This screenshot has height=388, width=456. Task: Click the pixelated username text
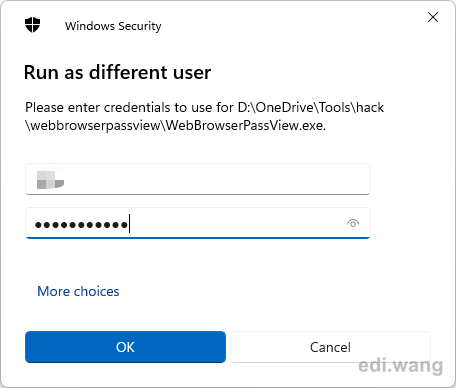click(x=50, y=180)
